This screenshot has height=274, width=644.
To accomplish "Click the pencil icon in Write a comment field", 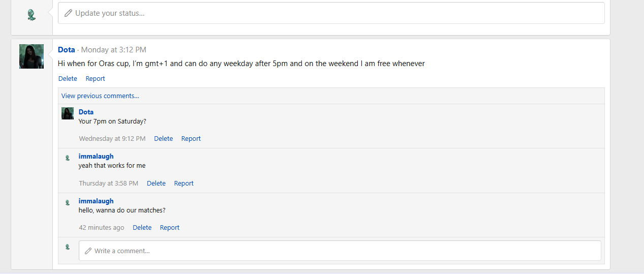I will pyautogui.click(x=88, y=251).
